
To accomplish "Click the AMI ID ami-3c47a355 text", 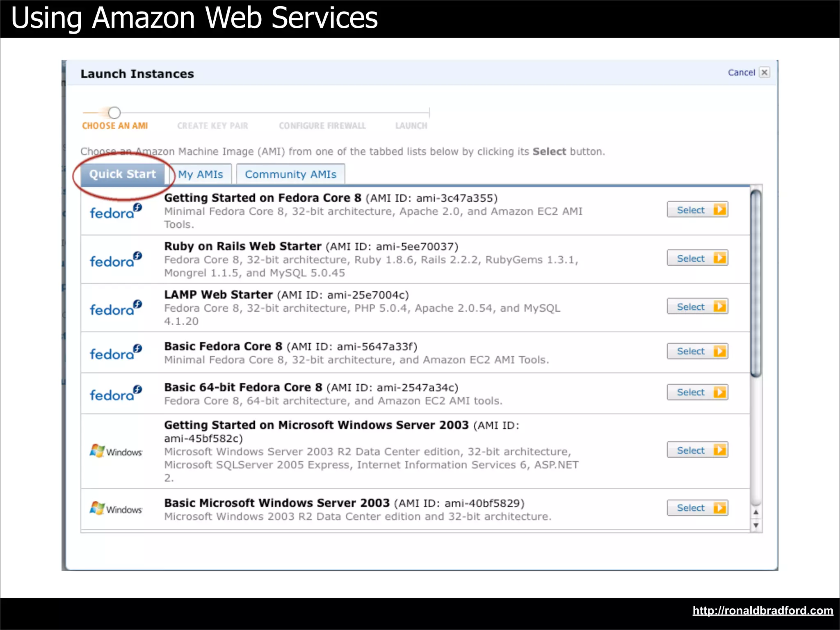I will 454,198.
